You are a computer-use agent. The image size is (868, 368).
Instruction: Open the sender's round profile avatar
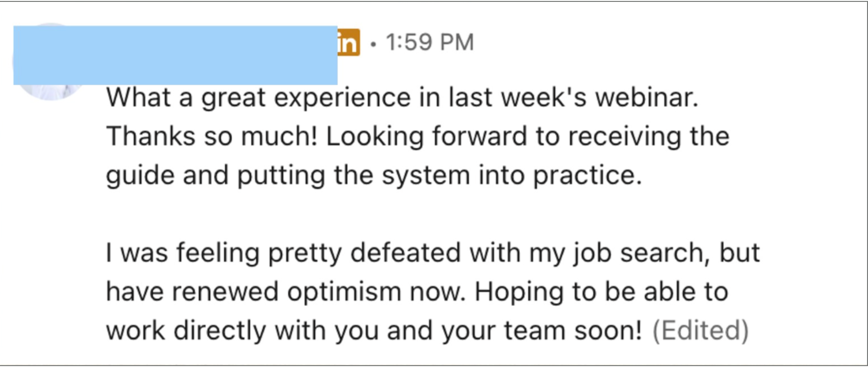(x=50, y=62)
